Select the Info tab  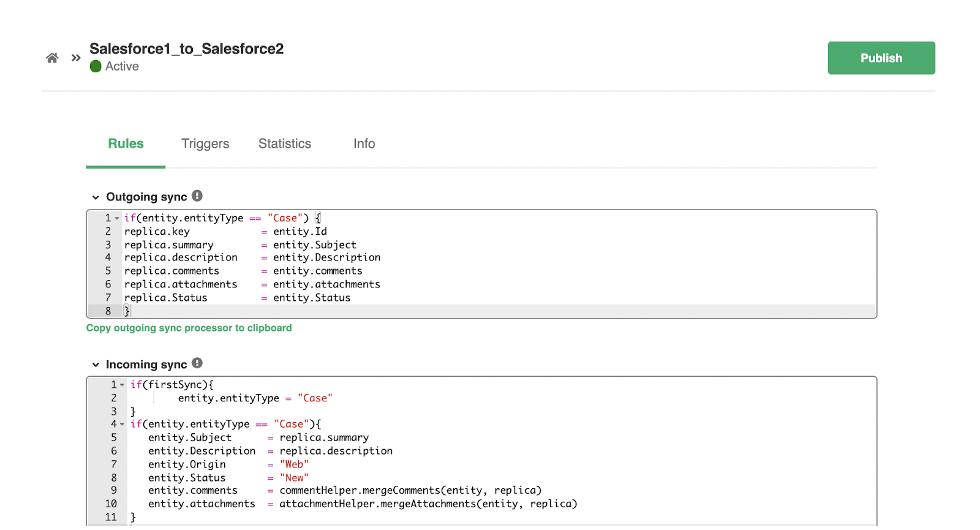pyautogui.click(x=364, y=143)
